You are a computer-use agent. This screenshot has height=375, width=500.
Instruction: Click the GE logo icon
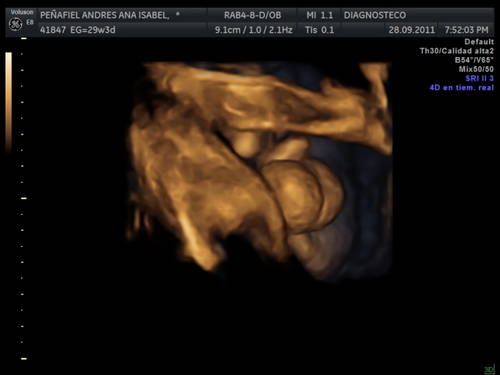coord(15,25)
